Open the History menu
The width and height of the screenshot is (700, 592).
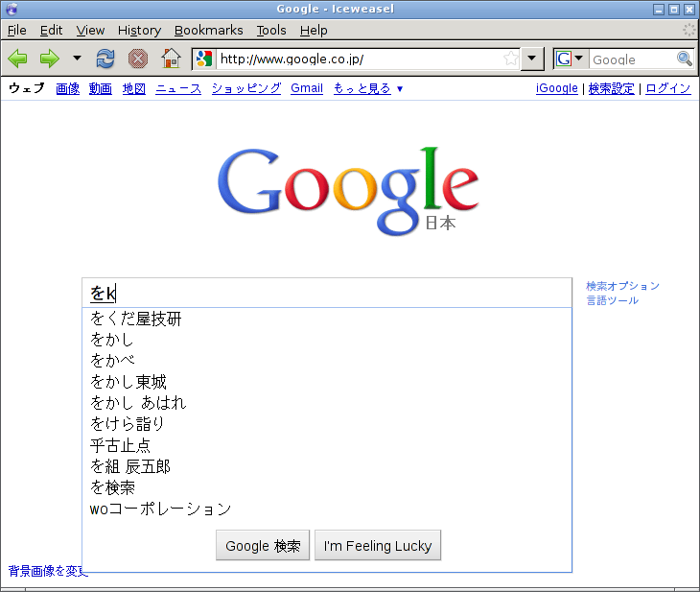click(x=139, y=31)
